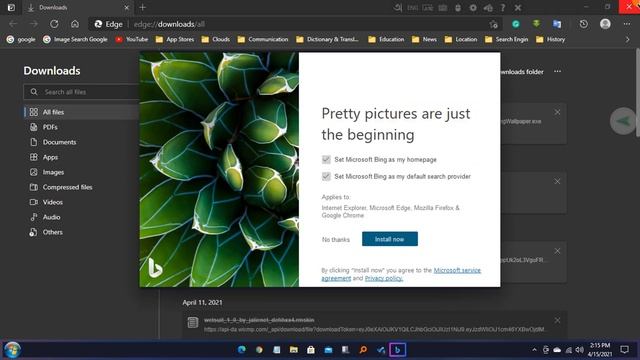Expand the Location bookmark folder
This screenshot has width=640, height=360.
461,40
